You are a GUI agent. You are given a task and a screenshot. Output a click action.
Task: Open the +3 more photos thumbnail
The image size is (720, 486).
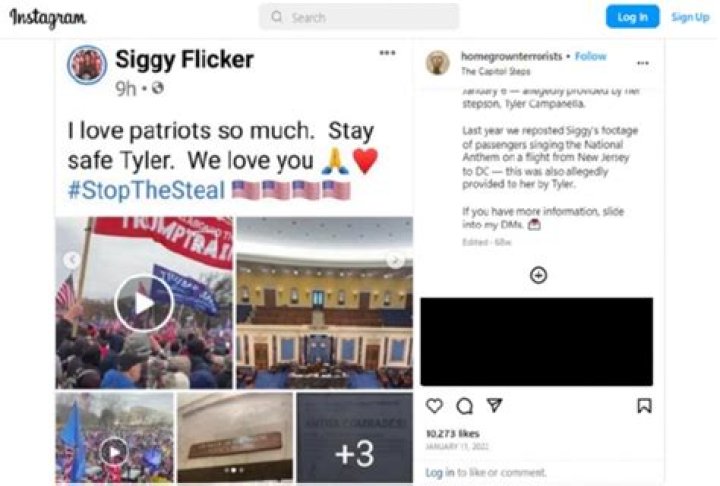(354, 438)
